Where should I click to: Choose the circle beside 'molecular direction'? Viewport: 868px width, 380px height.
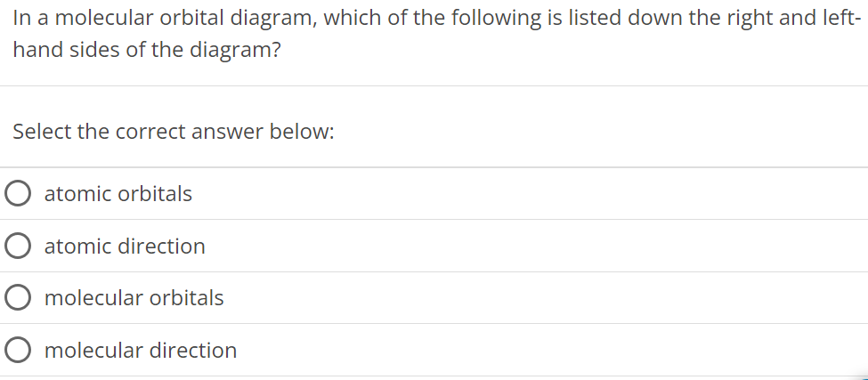coord(18,350)
